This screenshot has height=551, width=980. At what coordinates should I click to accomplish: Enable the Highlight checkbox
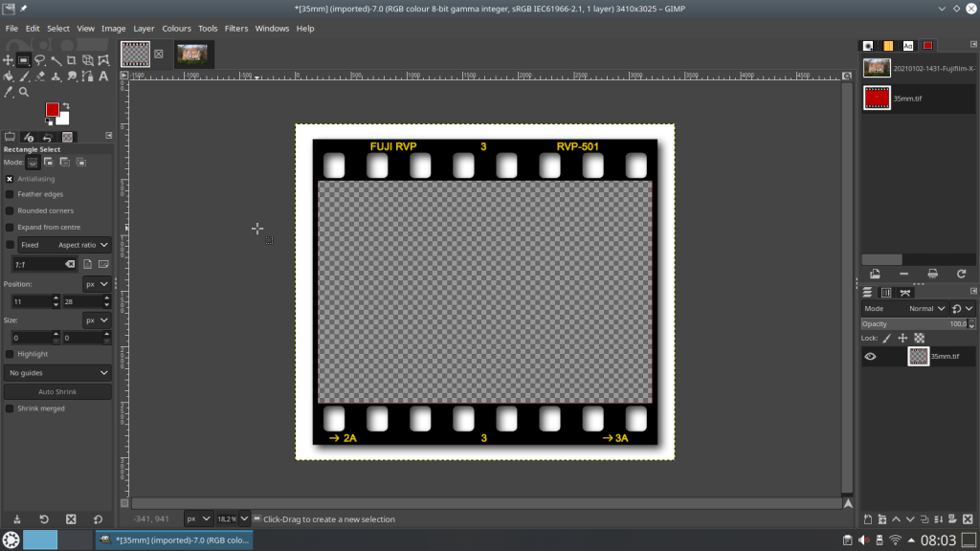pyautogui.click(x=10, y=354)
